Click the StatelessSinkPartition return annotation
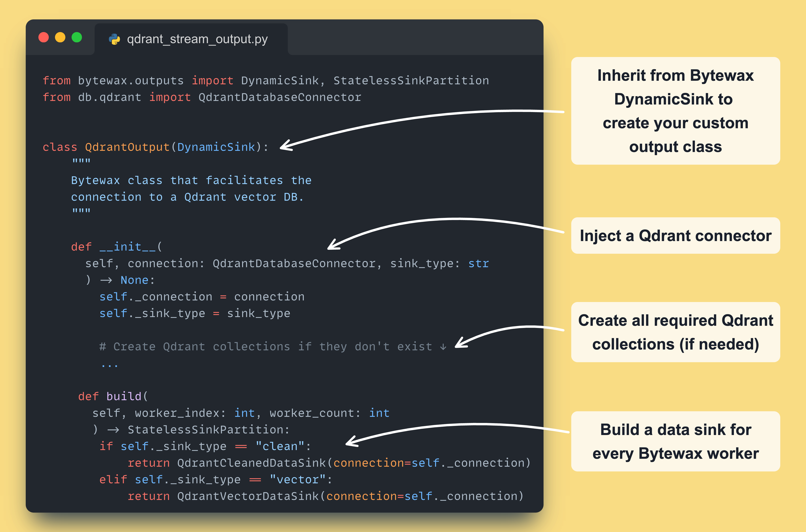Image resolution: width=806 pixels, height=532 pixels. 206,430
